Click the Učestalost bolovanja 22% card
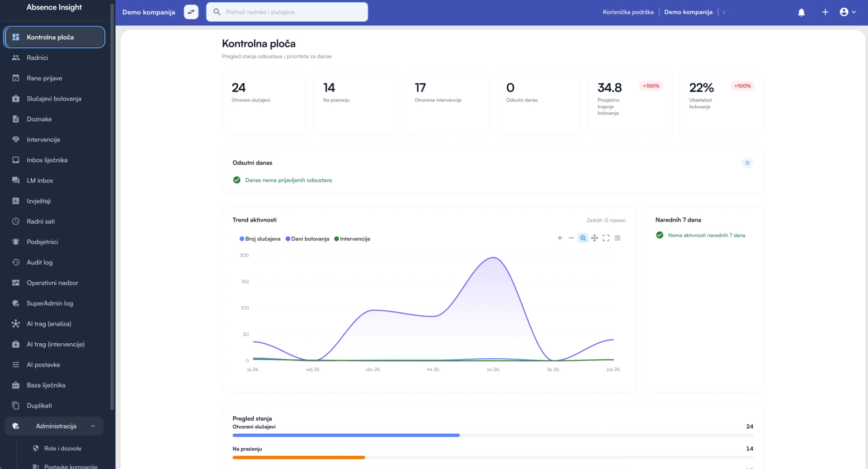 point(722,104)
